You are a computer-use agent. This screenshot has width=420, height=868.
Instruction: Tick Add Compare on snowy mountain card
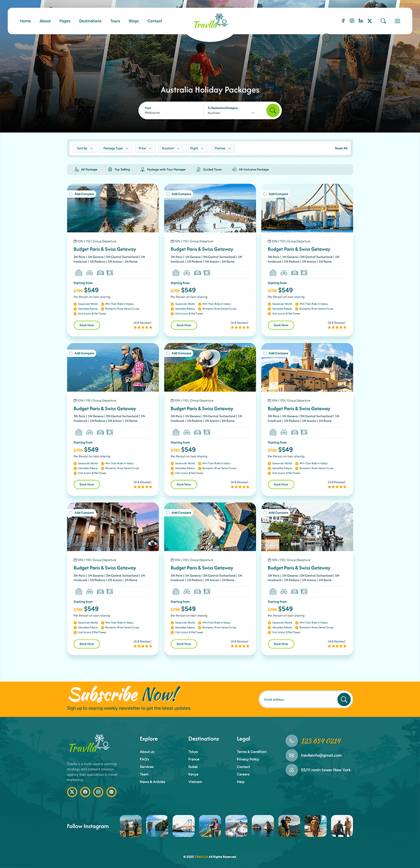click(x=168, y=194)
